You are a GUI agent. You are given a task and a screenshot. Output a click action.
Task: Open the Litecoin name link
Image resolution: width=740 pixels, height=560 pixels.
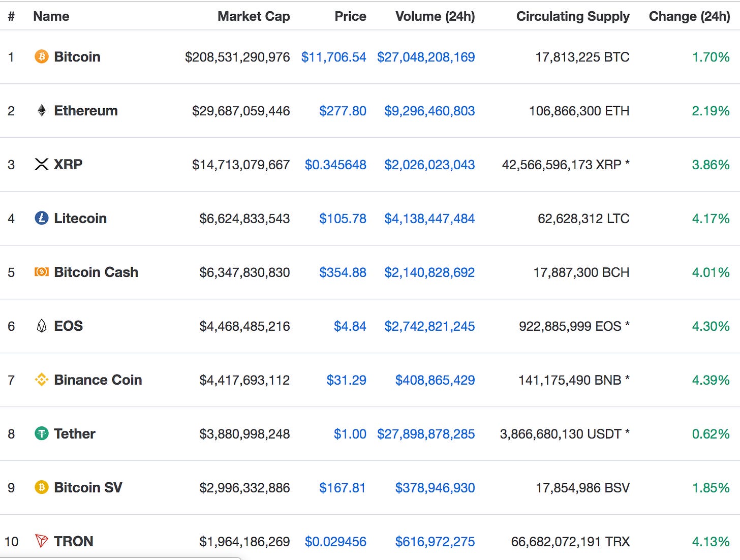[x=80, y=218]
